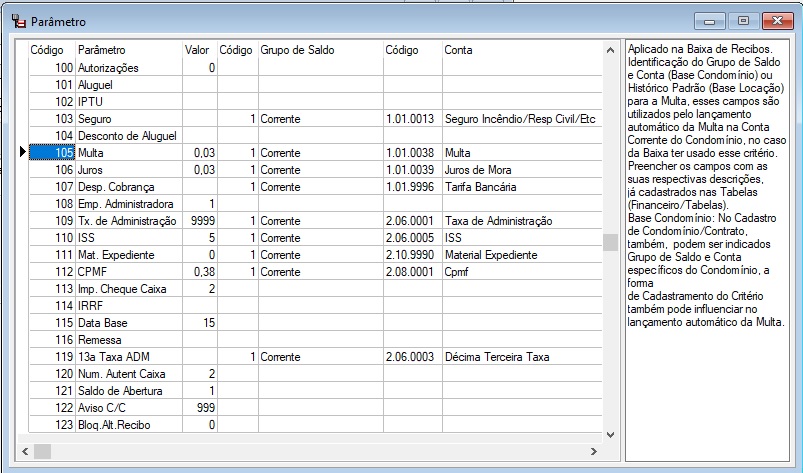Image resolution: width=803 pixels, height=473 pixels.
Task: Click the Corrente cell in the CPMF row
Action: [321, 272]
